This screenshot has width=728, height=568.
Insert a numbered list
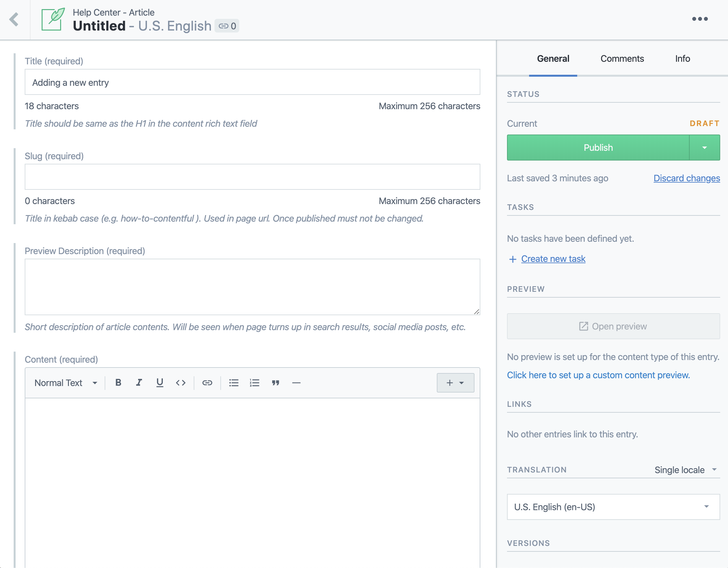(254, 383)
